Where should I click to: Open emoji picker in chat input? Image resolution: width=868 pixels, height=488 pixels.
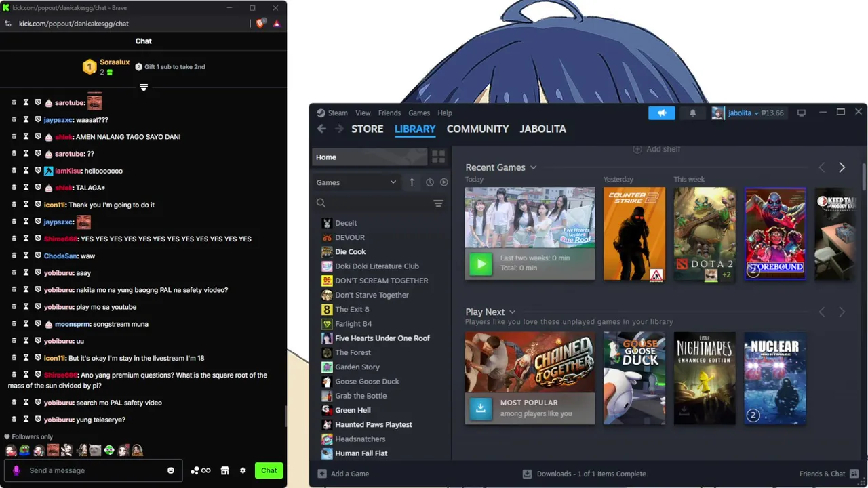[171, 470]
